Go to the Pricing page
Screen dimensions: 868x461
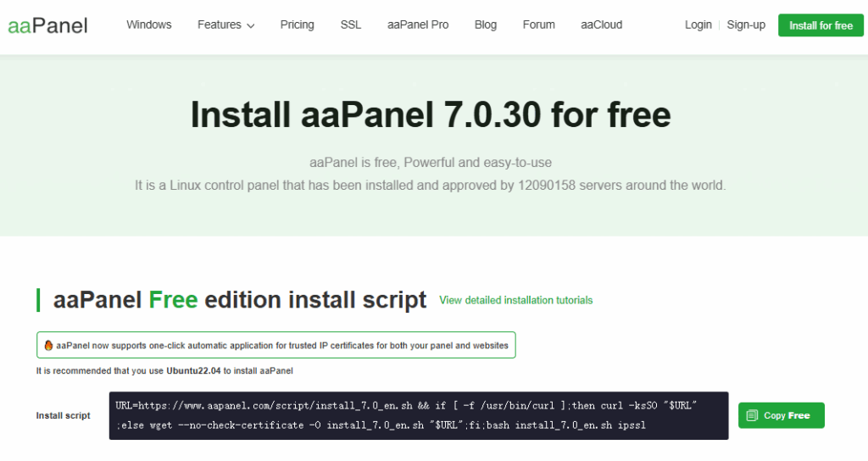[x=298, y=25]
